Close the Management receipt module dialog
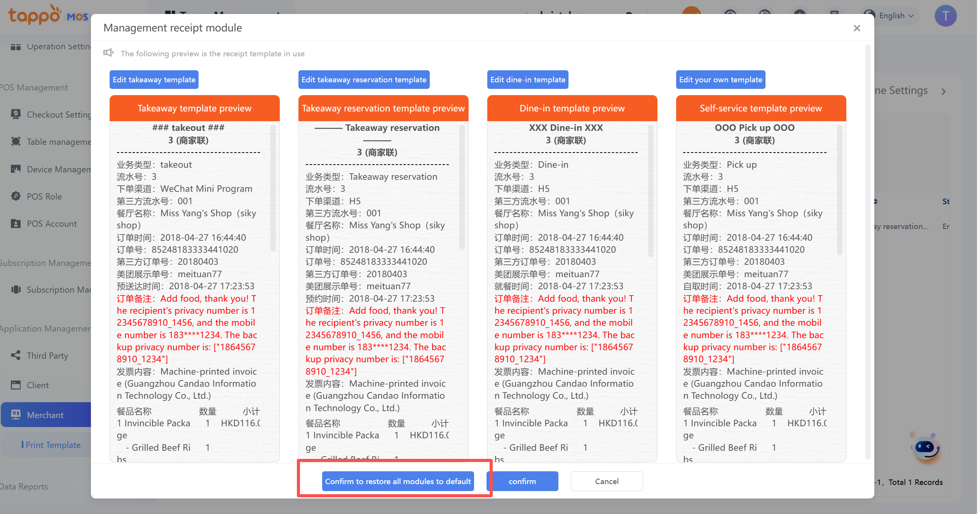The height and width of the screenshot is (514, 980). (857, 28)
